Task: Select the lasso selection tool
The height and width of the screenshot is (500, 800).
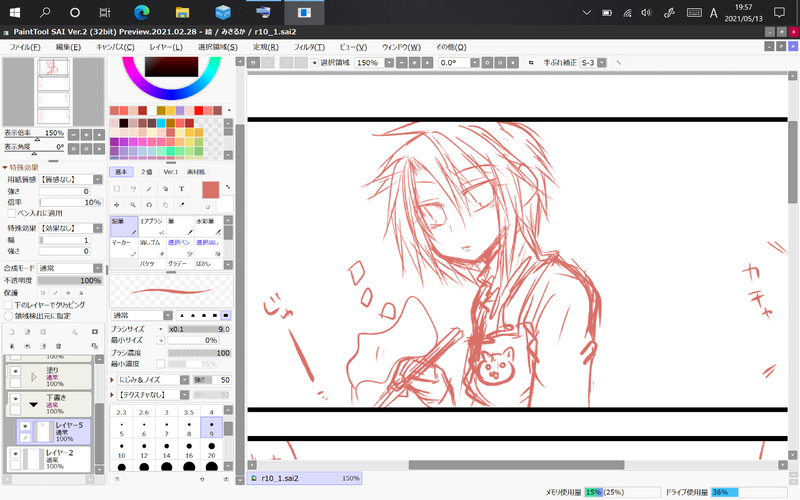Action: (133, 189)
